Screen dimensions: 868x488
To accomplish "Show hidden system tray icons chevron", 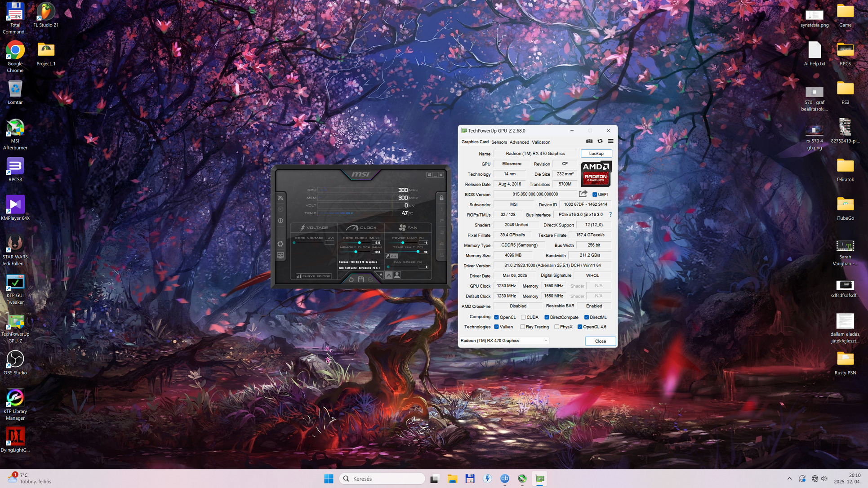I will (789, 479).
